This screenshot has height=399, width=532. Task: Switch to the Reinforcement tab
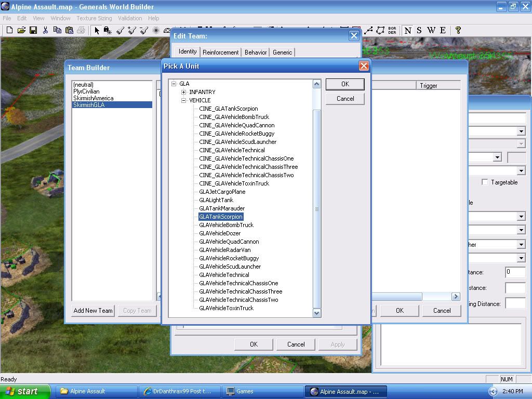point(220,52)
